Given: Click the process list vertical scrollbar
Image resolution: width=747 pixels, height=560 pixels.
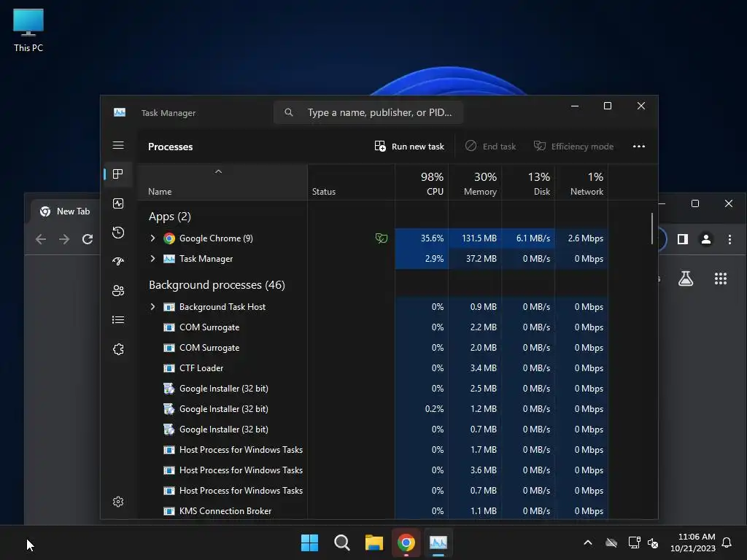Looking at the screenshot, I should click(652, 228).
